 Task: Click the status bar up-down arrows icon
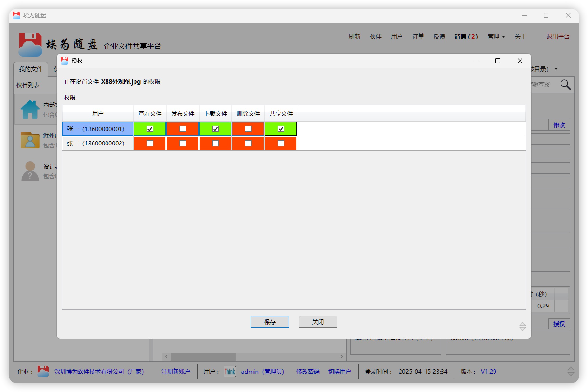click(570, 372)
